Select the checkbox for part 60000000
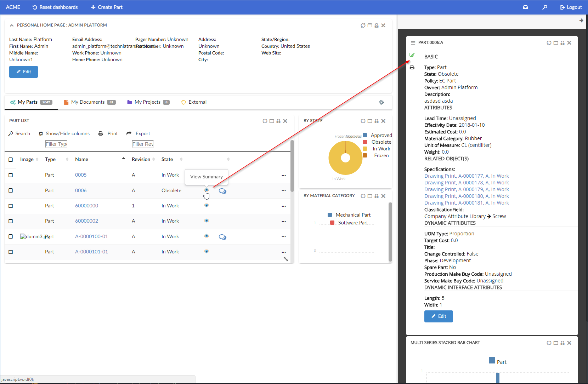Image resolution: width=588 pixels, height=384 pixels. tap(11, 206)
